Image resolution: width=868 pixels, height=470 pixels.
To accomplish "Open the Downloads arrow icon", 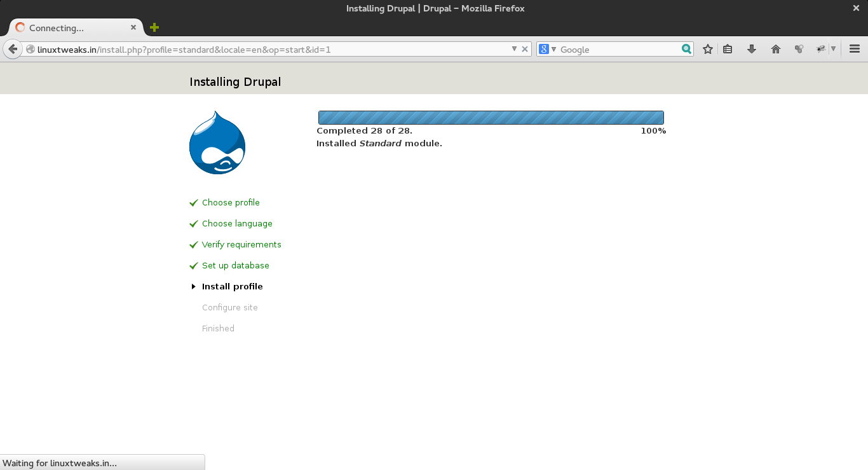I will [752, 48].
